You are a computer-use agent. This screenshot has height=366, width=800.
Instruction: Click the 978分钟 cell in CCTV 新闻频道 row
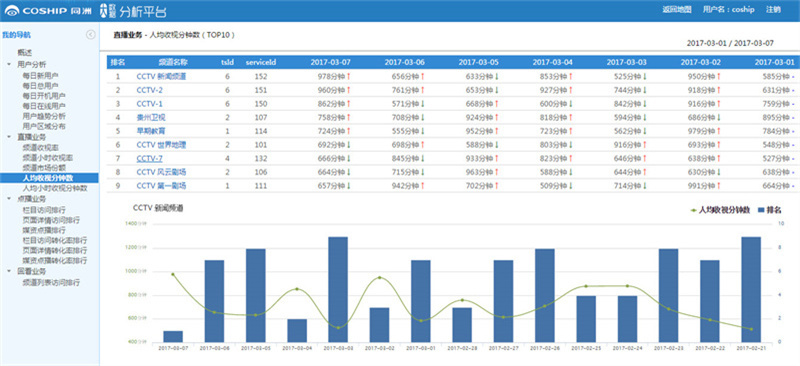click(x=334, y=77)
